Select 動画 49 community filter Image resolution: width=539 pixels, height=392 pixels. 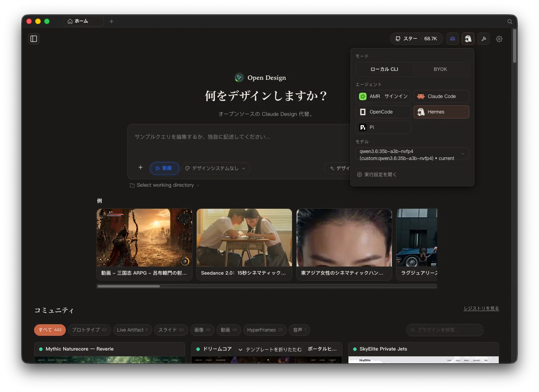(229, 330)
